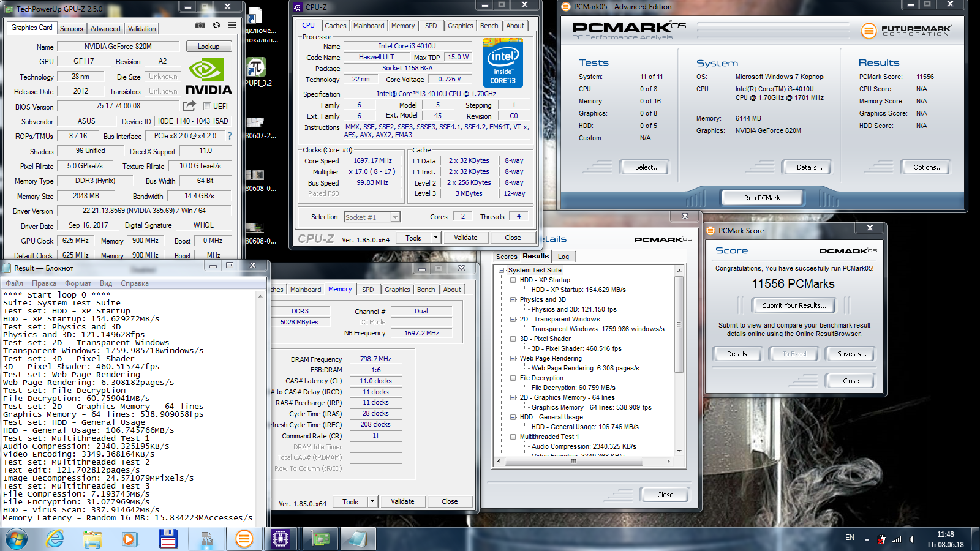
Task: Click the network signal tray icon
Action: pos(897,539)
